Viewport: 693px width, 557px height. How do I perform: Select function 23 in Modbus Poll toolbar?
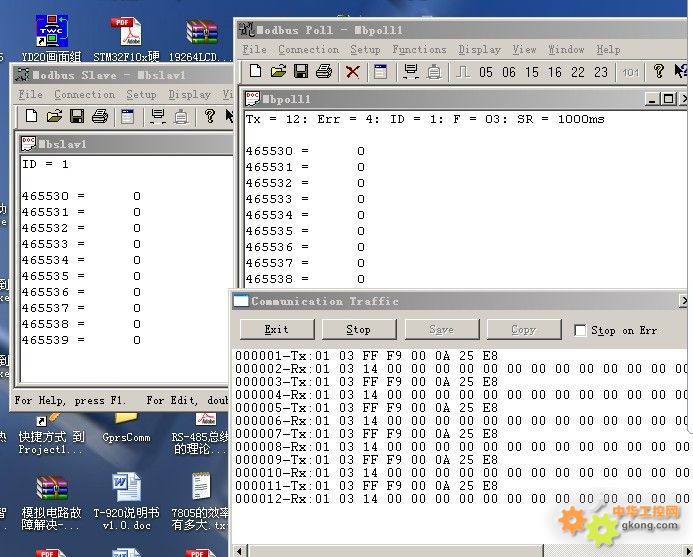pos(601,72)
